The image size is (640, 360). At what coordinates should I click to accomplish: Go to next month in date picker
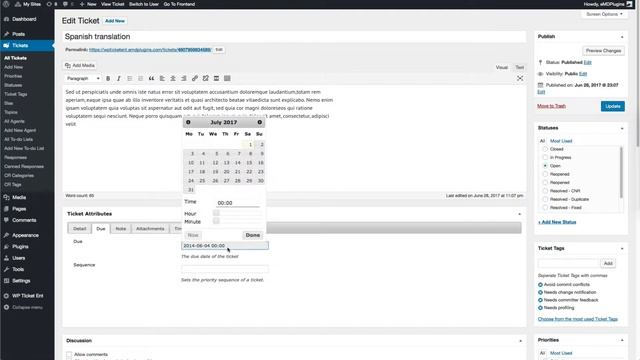[x=260, y=122]
